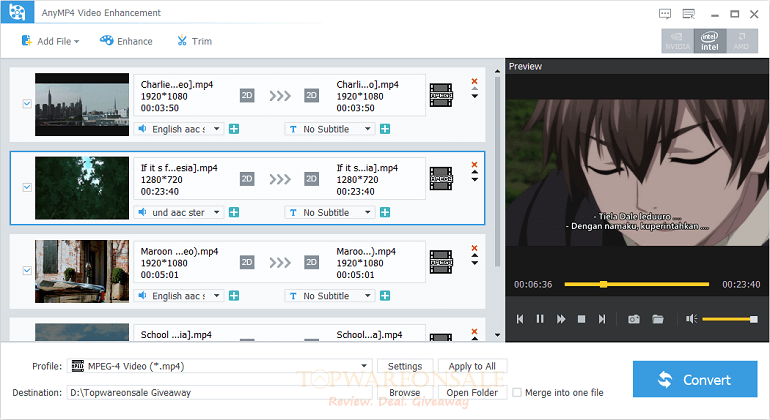The image size is (770, 420).
Task: Stop the preview playback
Action: 581,319
